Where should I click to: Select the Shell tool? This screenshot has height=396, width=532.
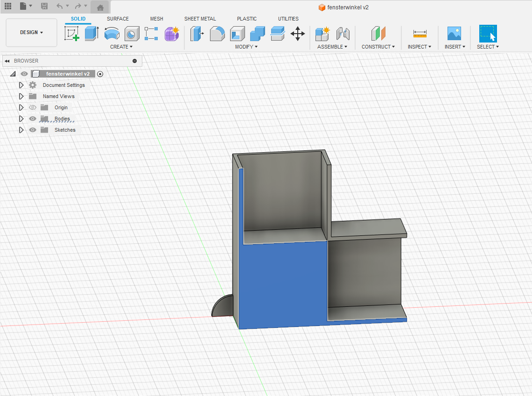pyautogui.click(x=237, y=34)
